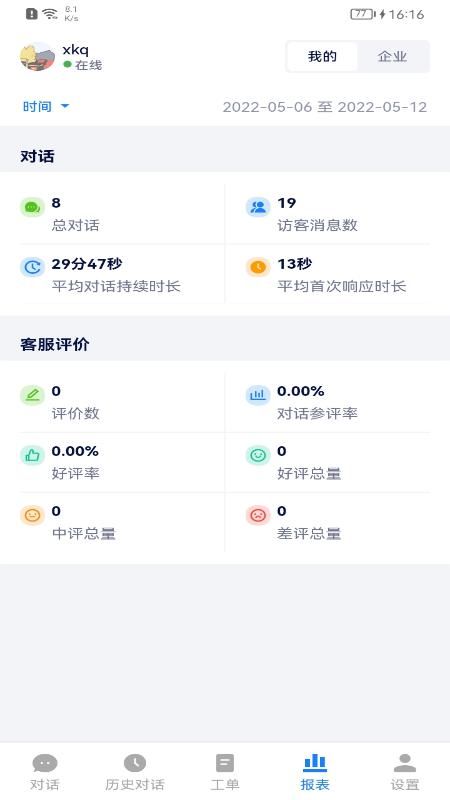Tap the blue clock icon for 平均对话持续时长
Viewport: 450px width, 800px height.
click(x=32, y=267)
